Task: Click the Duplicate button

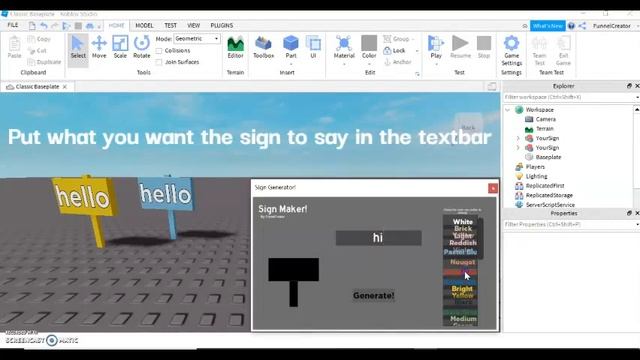Action: tap(44, 62)
